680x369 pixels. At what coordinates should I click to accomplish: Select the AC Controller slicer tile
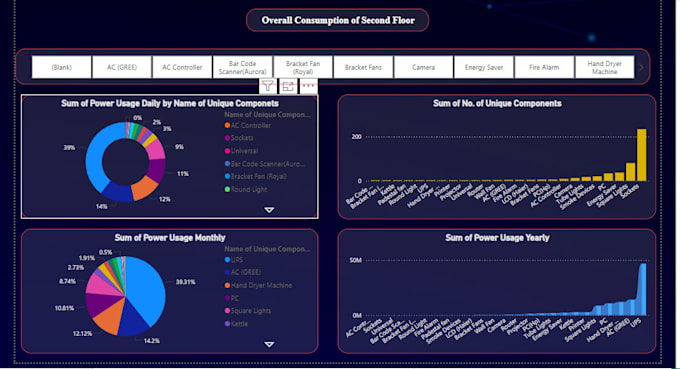coord(182,67)
